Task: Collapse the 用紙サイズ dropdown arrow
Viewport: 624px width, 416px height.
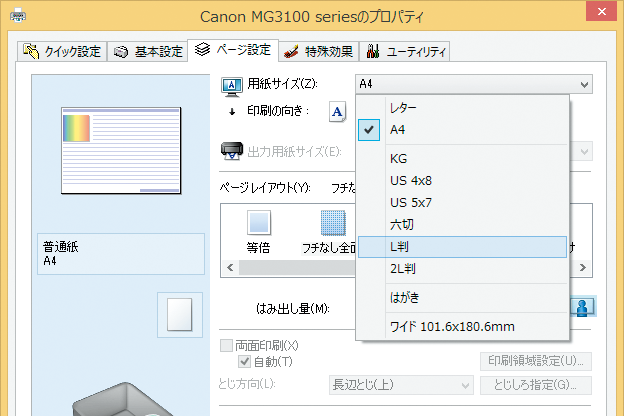Action: [x=584, y=84]
